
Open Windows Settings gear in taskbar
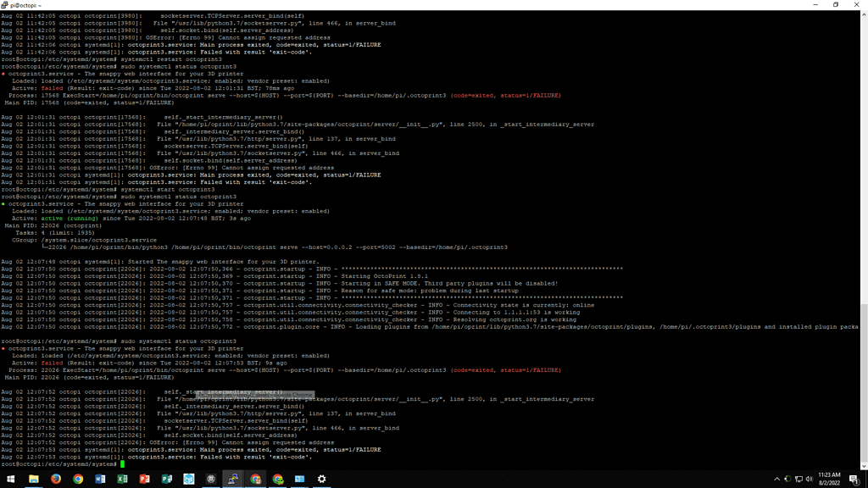(321, 479)
